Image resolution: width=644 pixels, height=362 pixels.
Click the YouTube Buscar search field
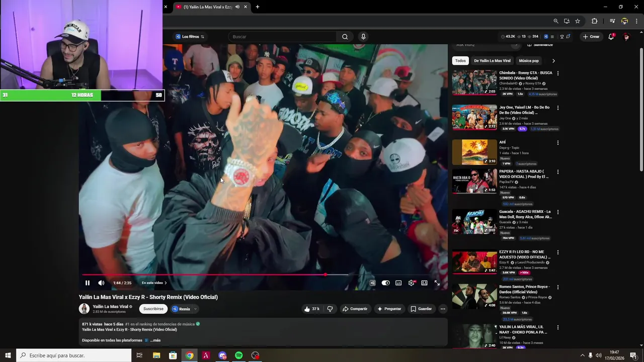pyautogui.click(x=282, y=37)
